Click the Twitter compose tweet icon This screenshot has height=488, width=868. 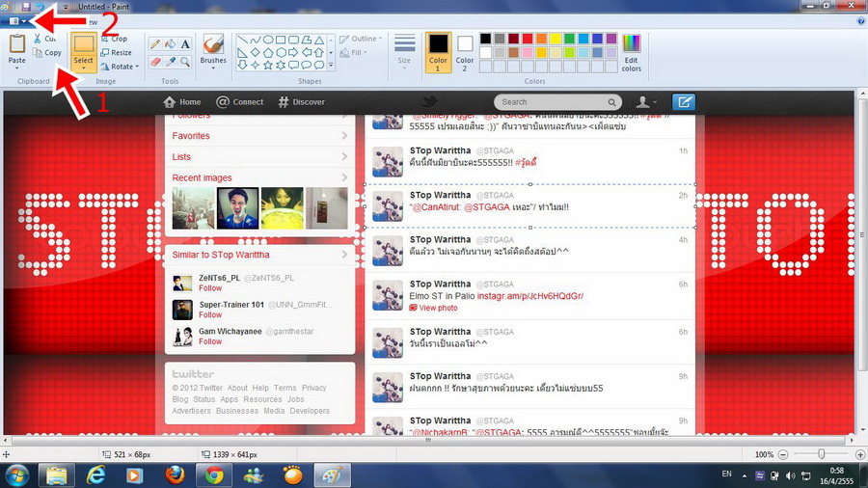(x=684, y=102)
